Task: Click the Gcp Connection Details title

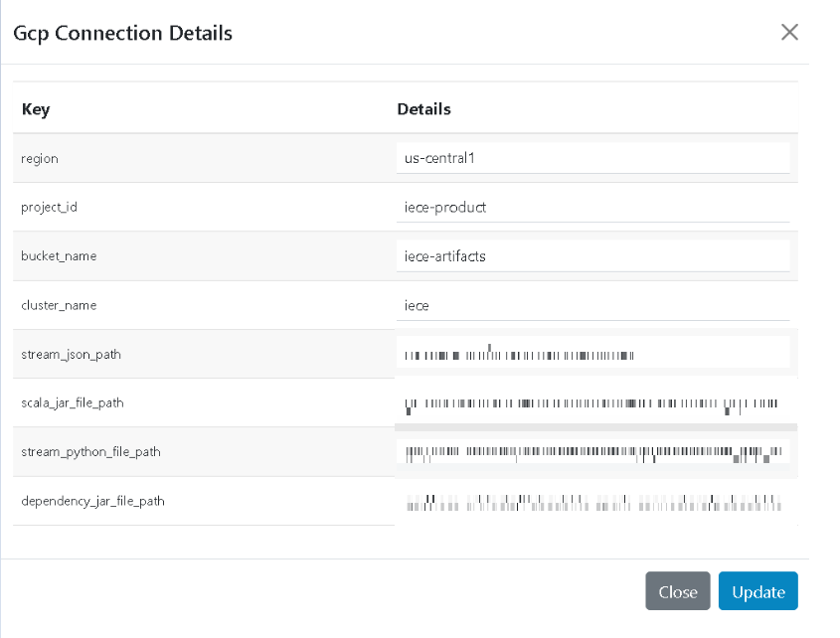Action: click(x=122, y=33)
